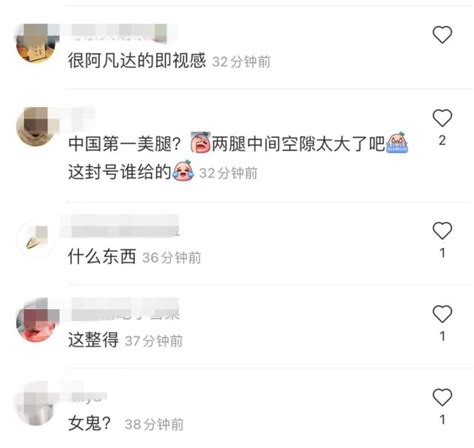
Task: Tap like count 2 under heart
Action: (442, 141)
